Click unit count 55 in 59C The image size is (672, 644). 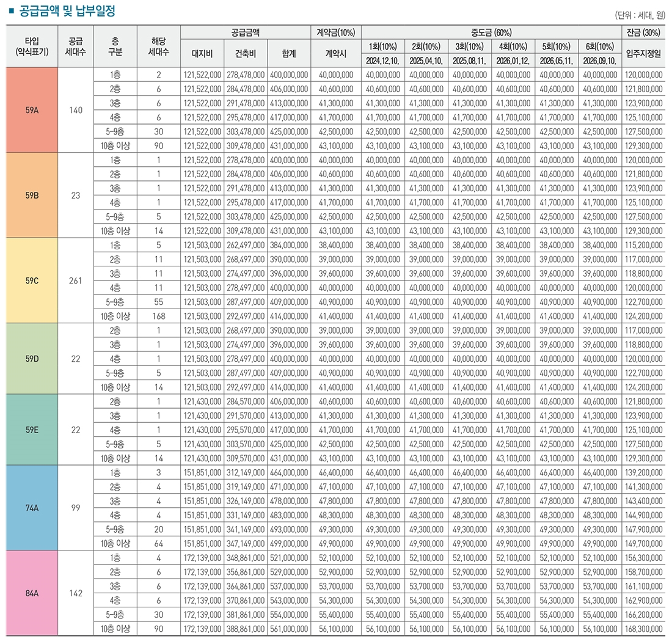[x=159, y=302]
